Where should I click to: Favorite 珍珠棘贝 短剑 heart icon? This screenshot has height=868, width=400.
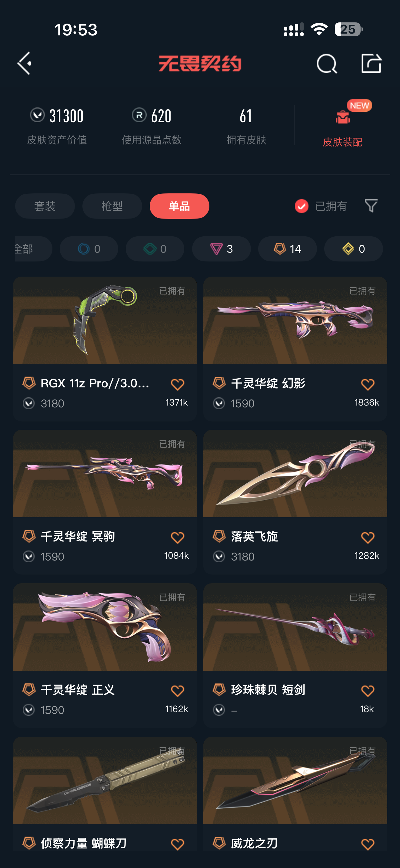[x=368, y=691]
